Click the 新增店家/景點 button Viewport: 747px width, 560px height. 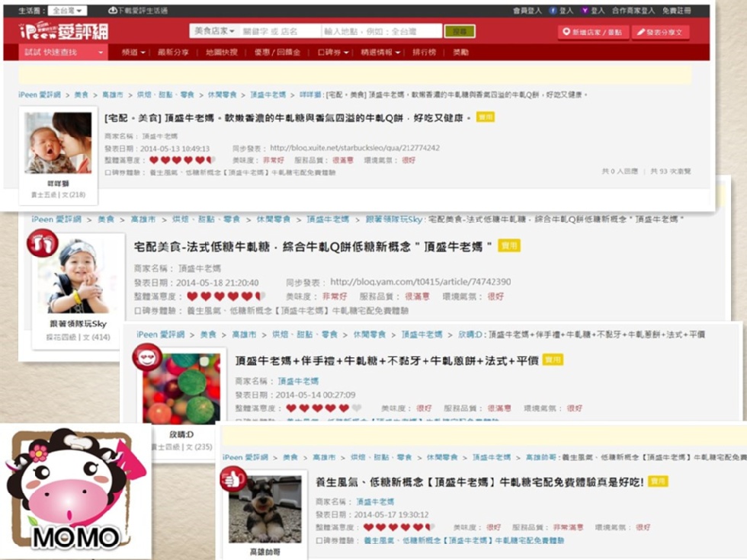tap(593, 32)
